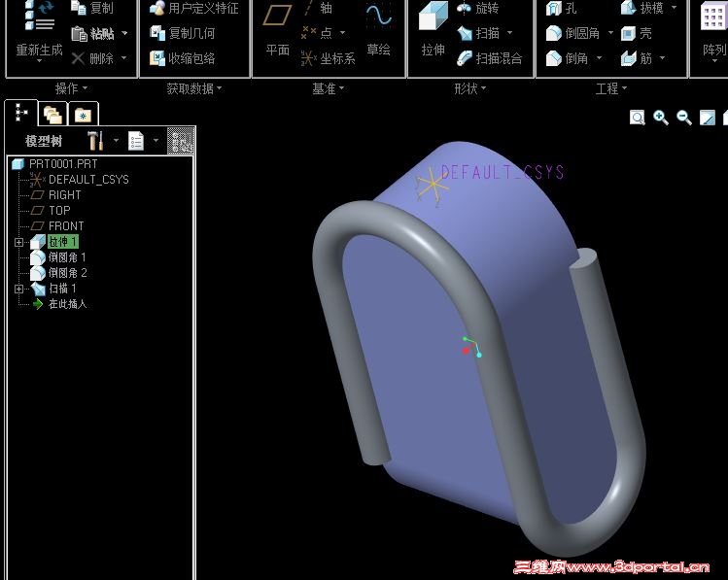
Task: Select the 倒角 chamfer tool
Action: click(567, 58)
